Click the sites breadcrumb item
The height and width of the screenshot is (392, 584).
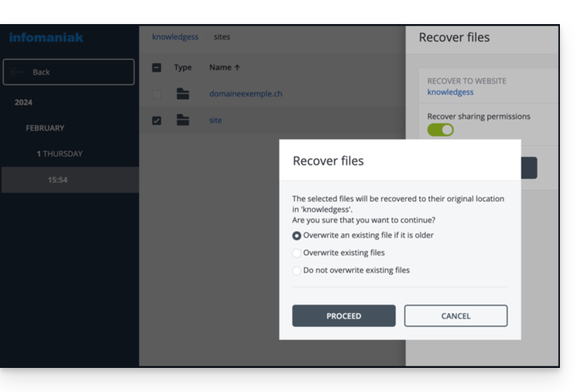[x=221, y=37]
